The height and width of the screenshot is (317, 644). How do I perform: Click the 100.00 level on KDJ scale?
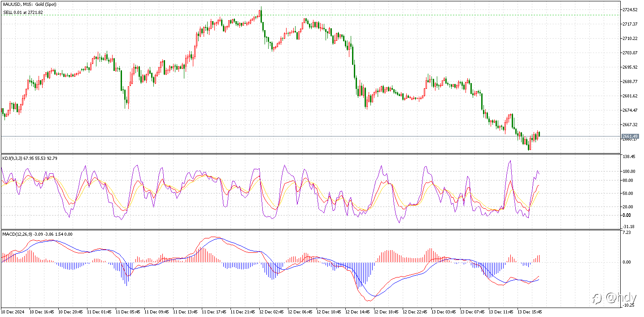pyautogui.click(x=629, y=171)
